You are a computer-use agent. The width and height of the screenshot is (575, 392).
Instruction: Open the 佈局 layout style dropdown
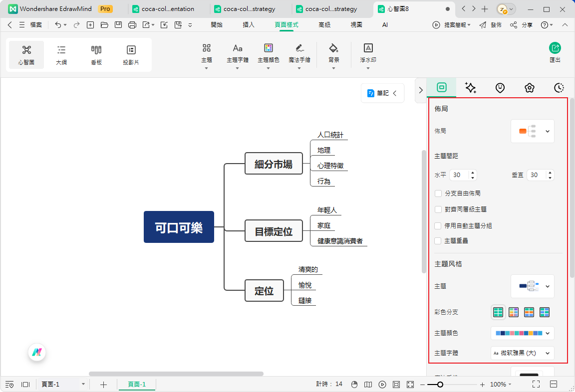[x=532, y=131]
